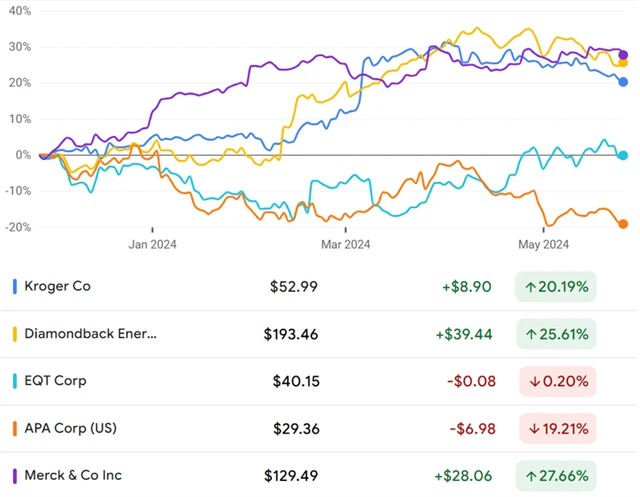Open Diamondback Energy stock name
This screenshot has width=640, height=497.
coord(92,333)
